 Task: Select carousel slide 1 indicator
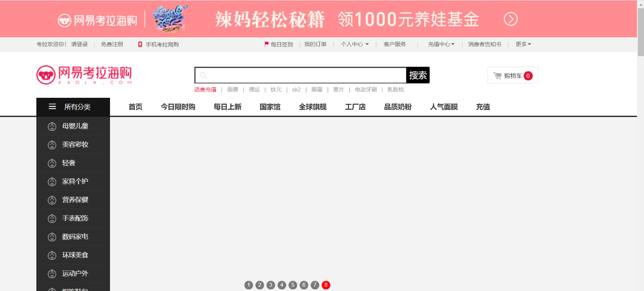(249, 285)
